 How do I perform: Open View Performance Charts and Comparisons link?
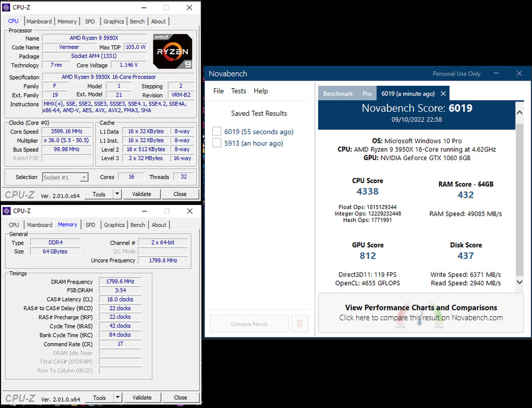tap(421, 313)
